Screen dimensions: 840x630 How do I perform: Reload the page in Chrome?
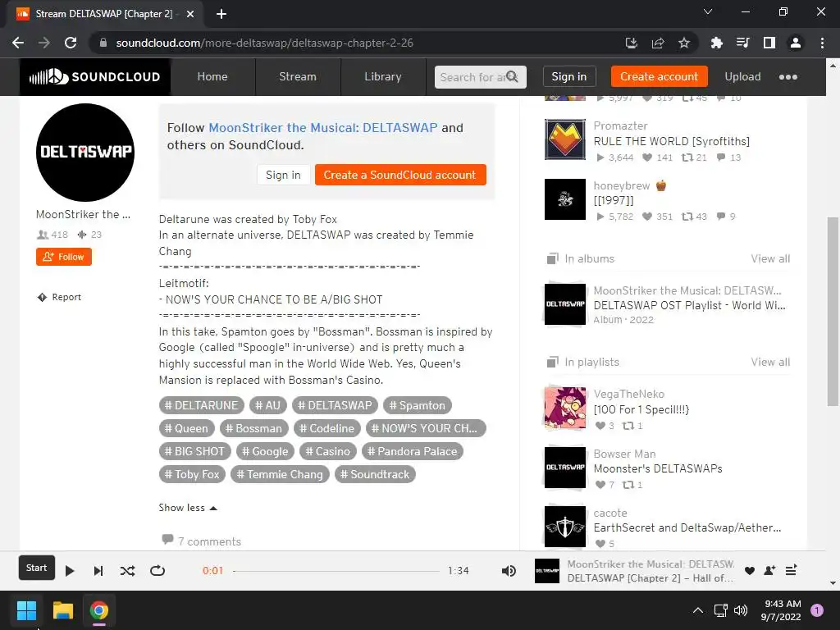[71, 43]
